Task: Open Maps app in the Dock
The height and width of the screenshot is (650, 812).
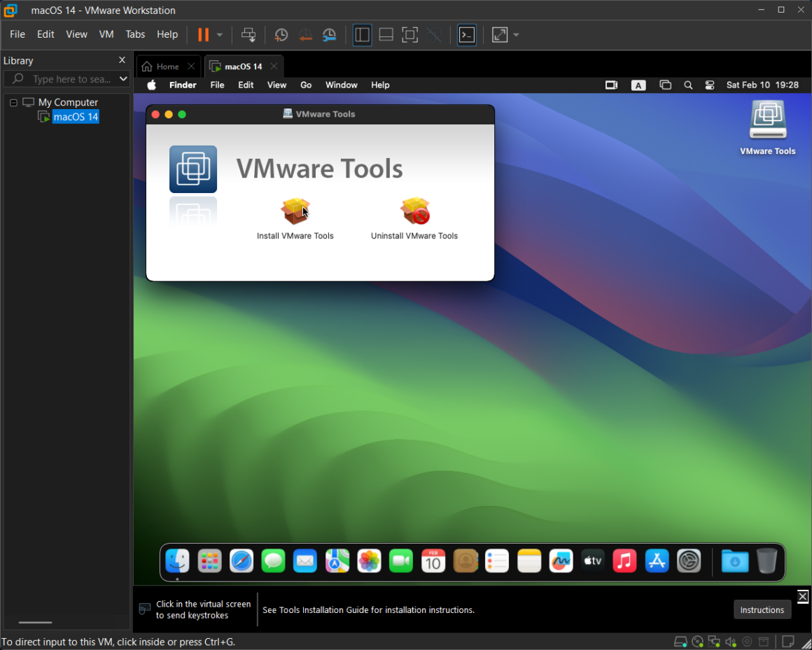Action: click(337, 561)
